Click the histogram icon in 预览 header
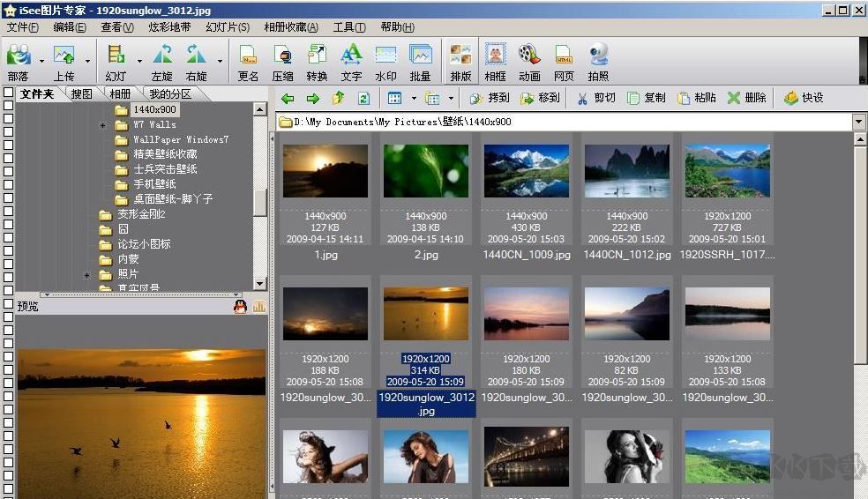Image resolution: width=868 pixels, height=499 pixels. [x=258, y=306]
